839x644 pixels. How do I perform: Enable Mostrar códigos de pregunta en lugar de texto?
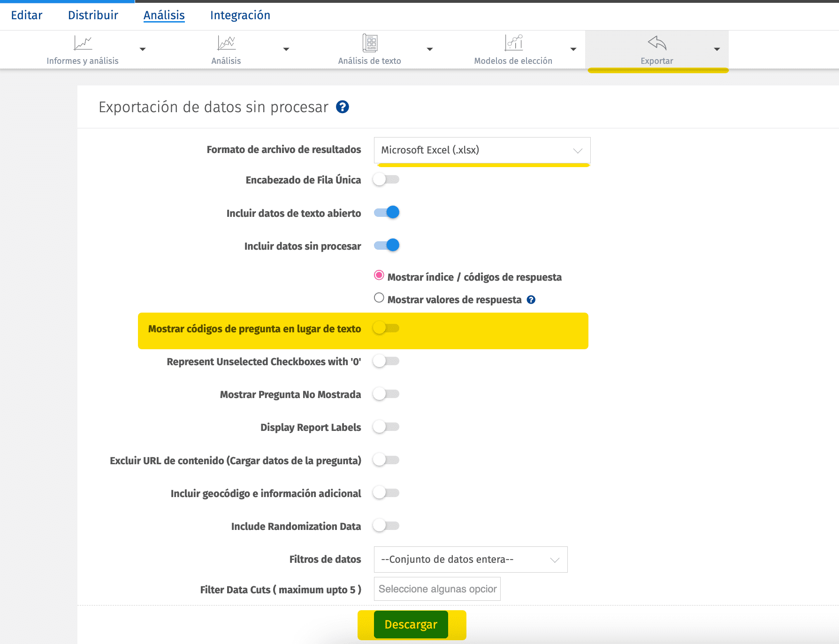386,329
